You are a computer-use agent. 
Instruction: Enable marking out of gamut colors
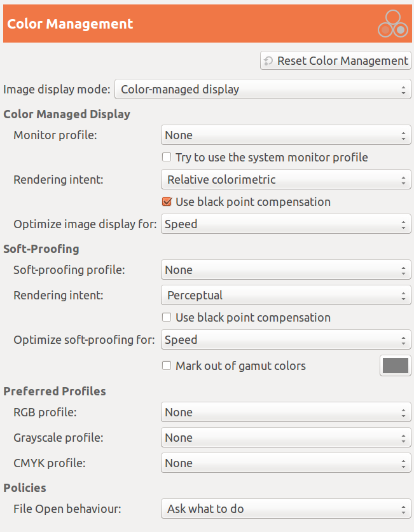[166, 365]
